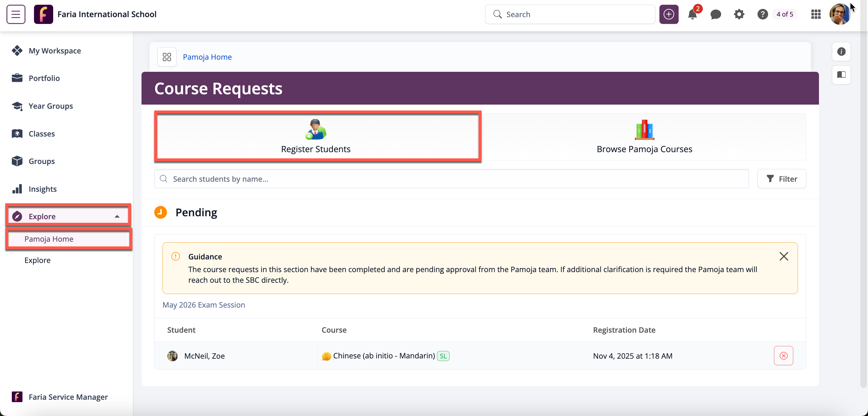
Task: Select Pamoja Home in sidebar
Action: [x=49, y=239]
